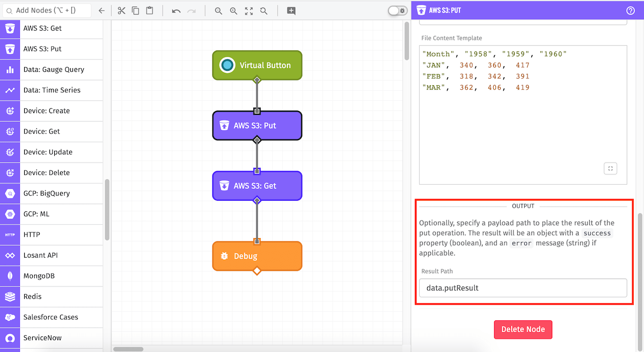Screen dimensions: 644x352
Task: Zoom out the workflow canvas
Action: pyautogui.click(x=218, y=11)
